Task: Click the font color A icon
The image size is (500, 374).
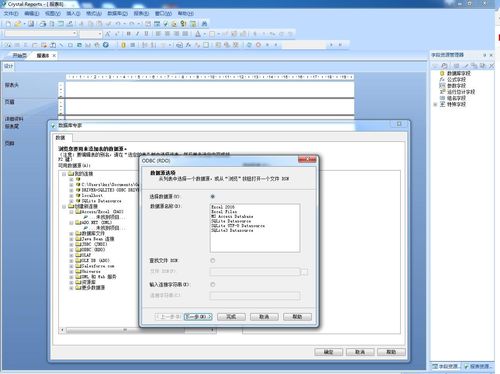Action: (x=198, y=34)
